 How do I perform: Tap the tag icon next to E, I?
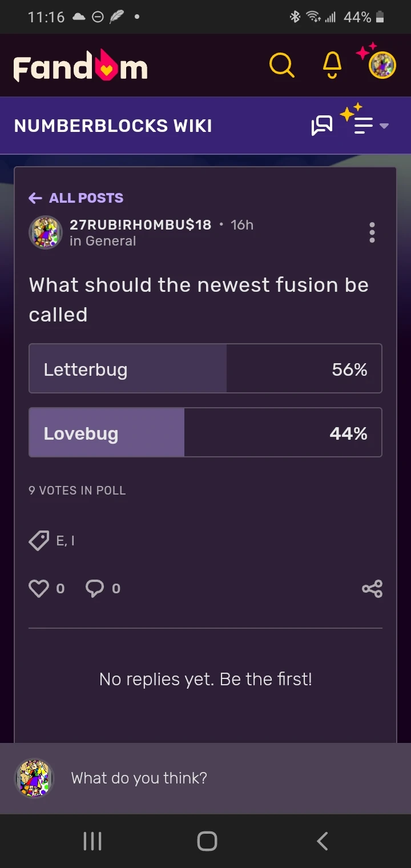pyautogui.click(x=38, y=540)
